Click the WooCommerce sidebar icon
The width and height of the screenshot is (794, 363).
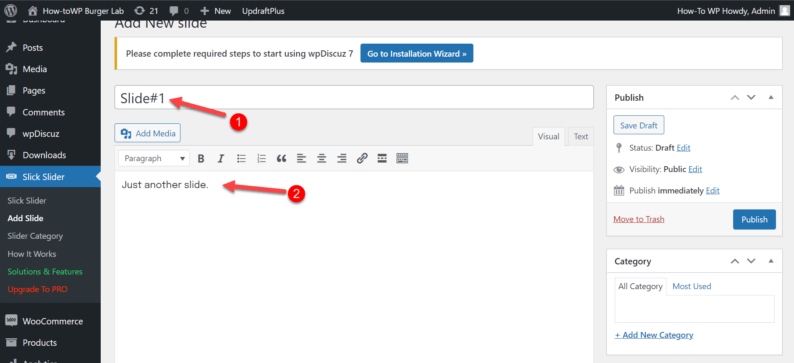coord(11,321)
